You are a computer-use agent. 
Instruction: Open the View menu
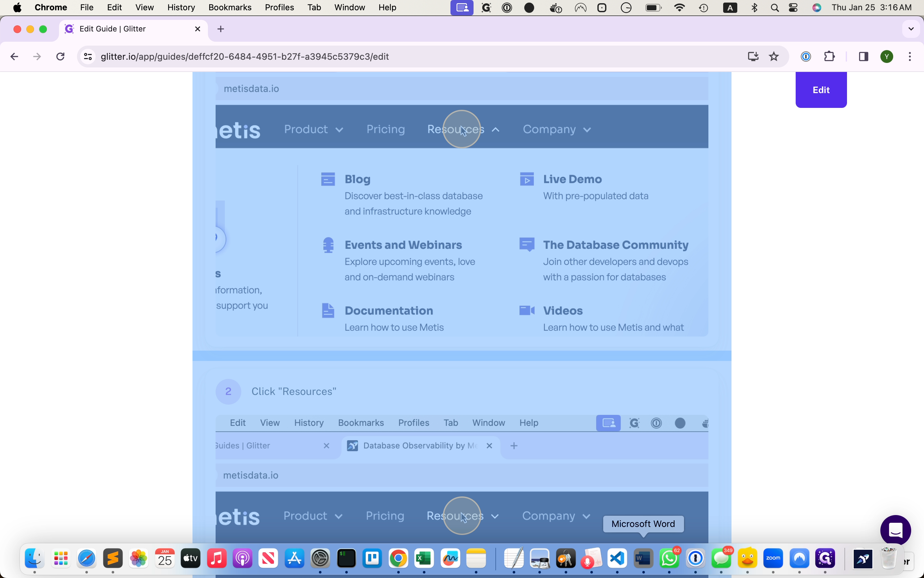145,8
